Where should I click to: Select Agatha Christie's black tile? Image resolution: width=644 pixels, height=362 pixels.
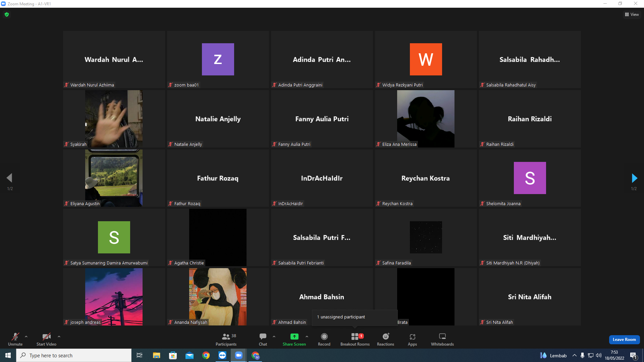[218, 237]
